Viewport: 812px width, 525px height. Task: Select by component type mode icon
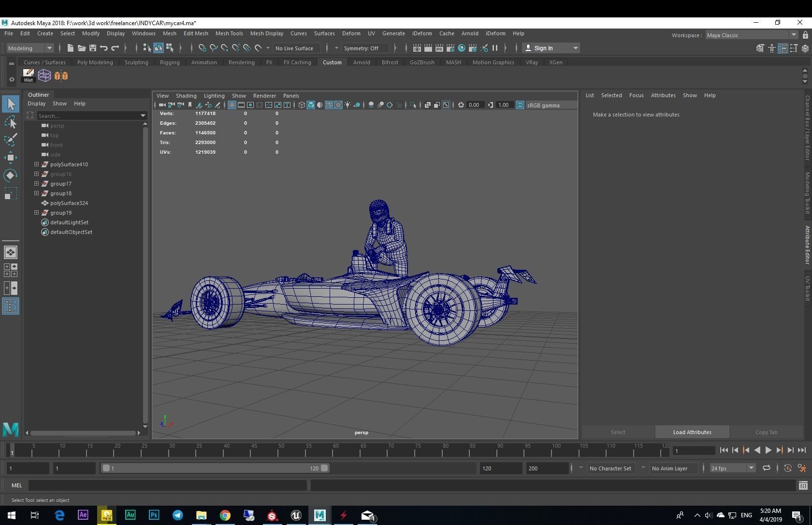(x=170, y=48)
